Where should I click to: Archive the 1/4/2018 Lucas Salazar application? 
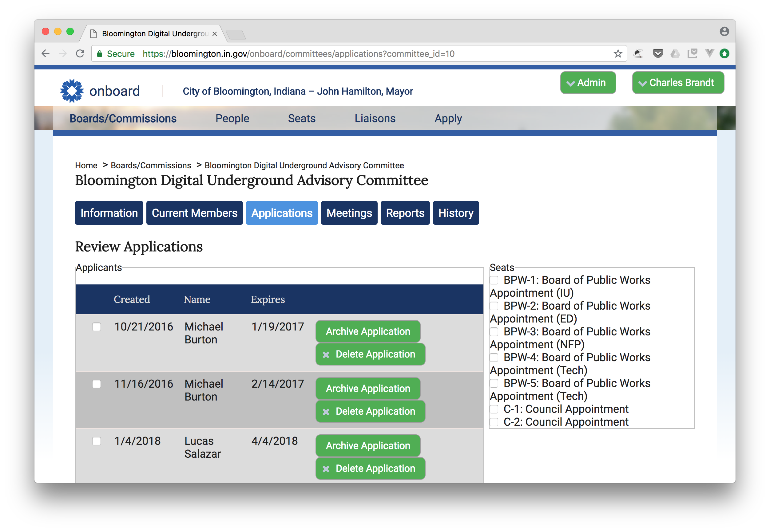(368, 446)
